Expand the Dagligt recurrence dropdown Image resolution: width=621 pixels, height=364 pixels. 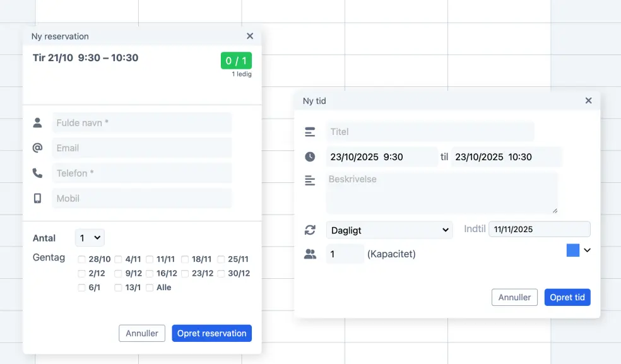pyautogui.click(x=389, y=230)
